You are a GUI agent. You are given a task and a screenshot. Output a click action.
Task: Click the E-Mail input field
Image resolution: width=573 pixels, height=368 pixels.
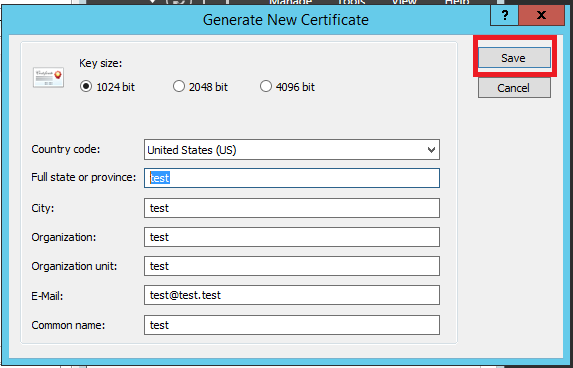click(292, 295)
